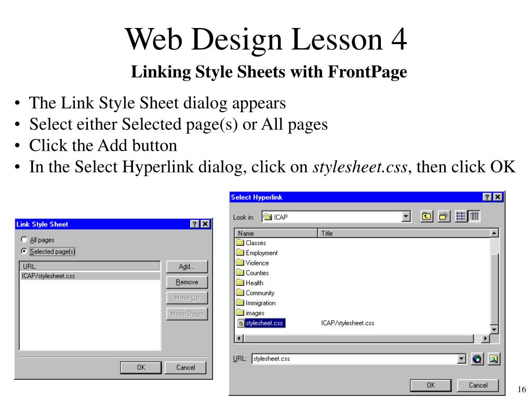
Task: Click the horizontal scrollbar thumb in file list
Action: (x=358, y=338)
